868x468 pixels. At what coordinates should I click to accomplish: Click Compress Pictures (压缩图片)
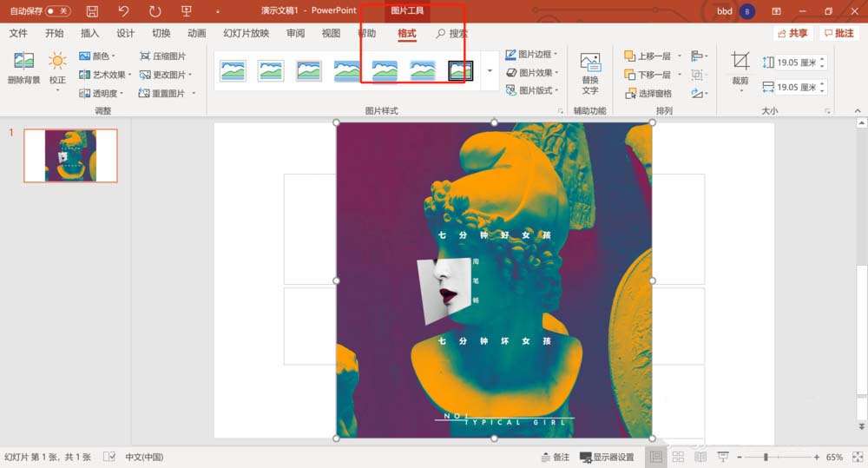(x=163, y=56)
